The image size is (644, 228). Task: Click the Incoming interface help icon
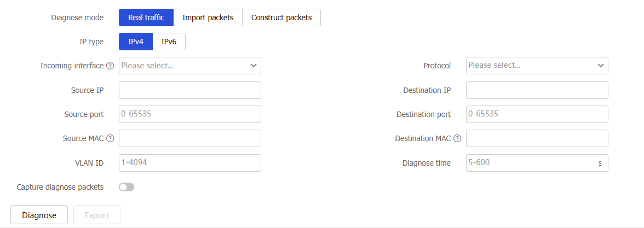[x=110, y=66]
